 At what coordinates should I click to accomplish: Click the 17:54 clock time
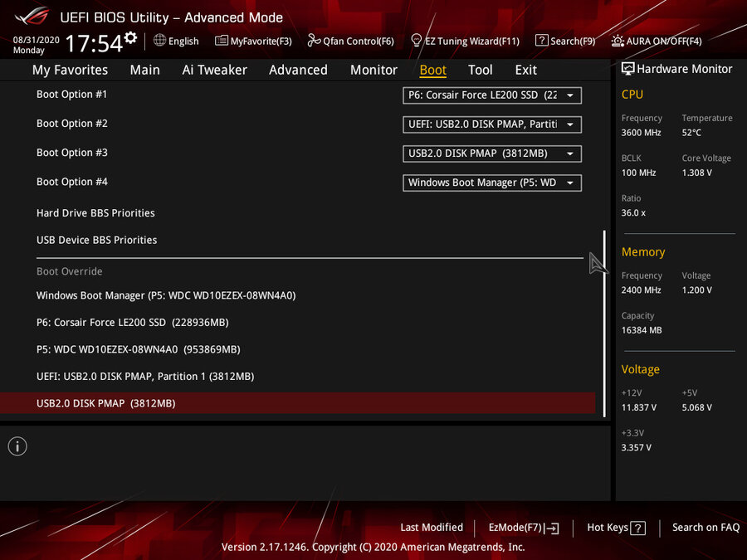coord(94,43)
